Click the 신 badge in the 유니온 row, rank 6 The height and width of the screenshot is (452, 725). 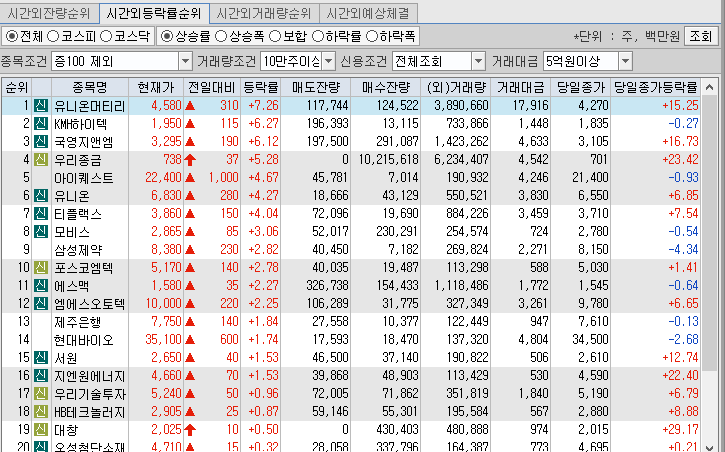click(41, 196)
